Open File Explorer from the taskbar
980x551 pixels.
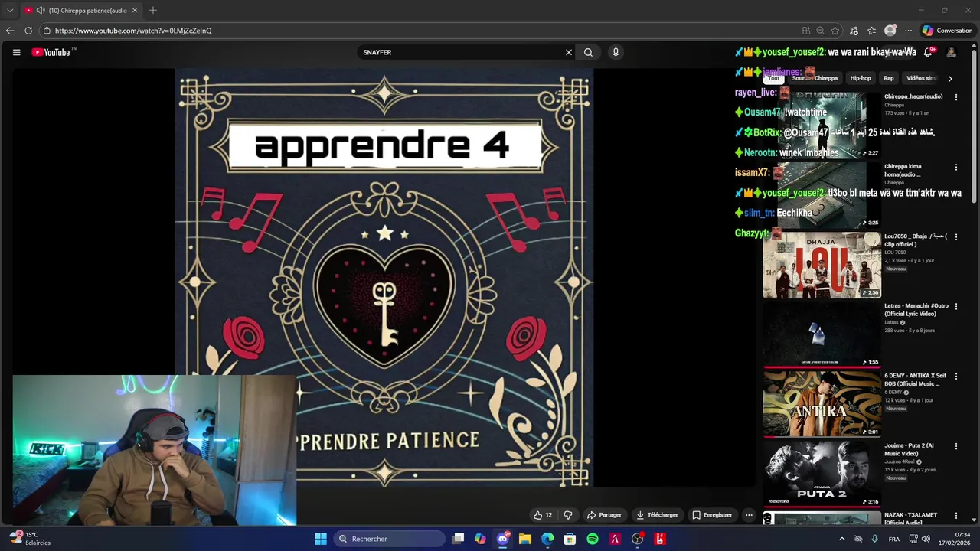pyautogui.click(x=525, y=539)
